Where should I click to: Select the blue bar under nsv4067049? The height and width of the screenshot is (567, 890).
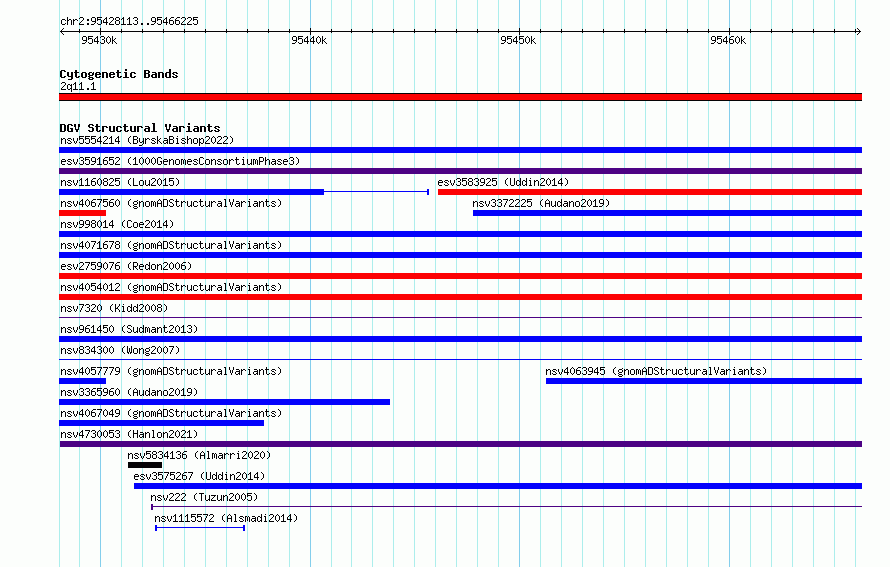(x=161, y=423)
